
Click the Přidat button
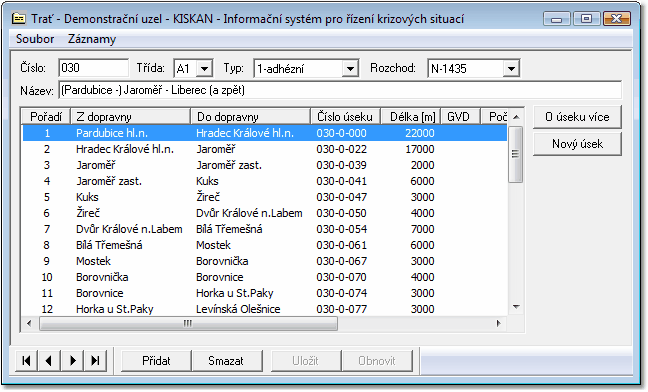[156, 361]
